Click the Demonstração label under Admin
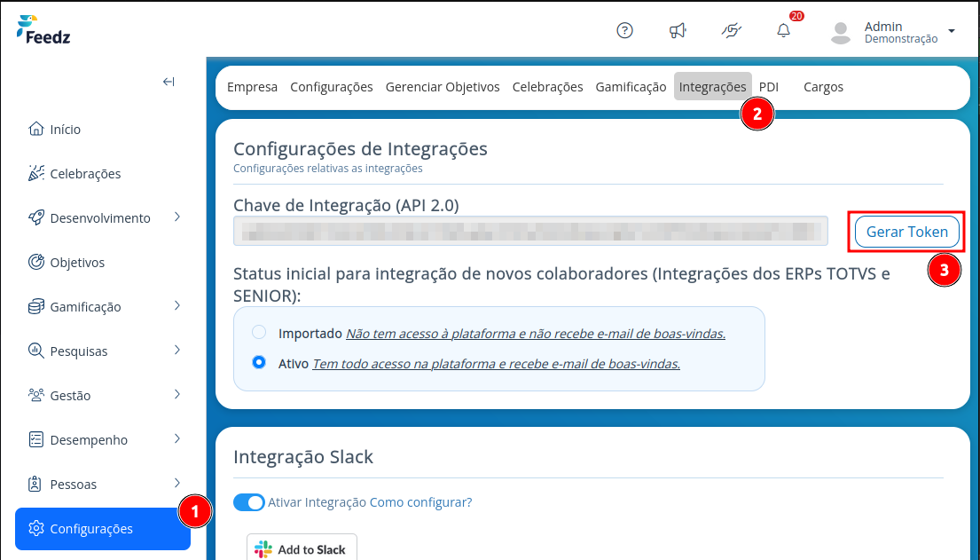 [901, 39]
